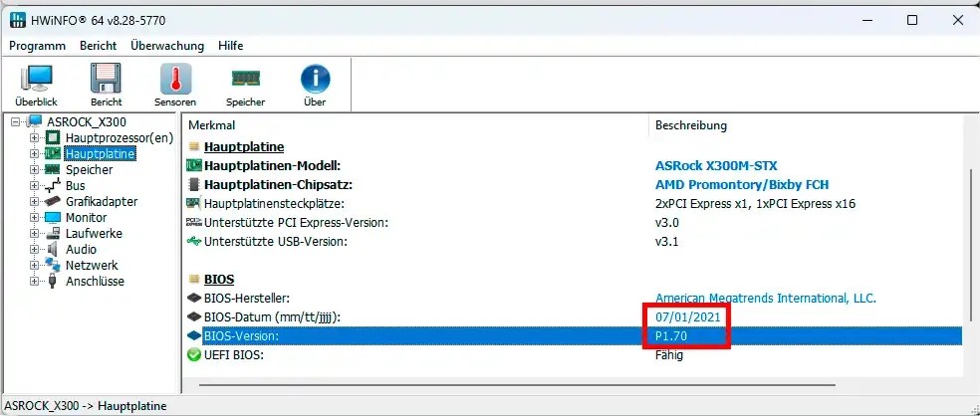Open the Überwachung menu
The width and height of the screenshot is (980, 416).
[x=167, y=46]
